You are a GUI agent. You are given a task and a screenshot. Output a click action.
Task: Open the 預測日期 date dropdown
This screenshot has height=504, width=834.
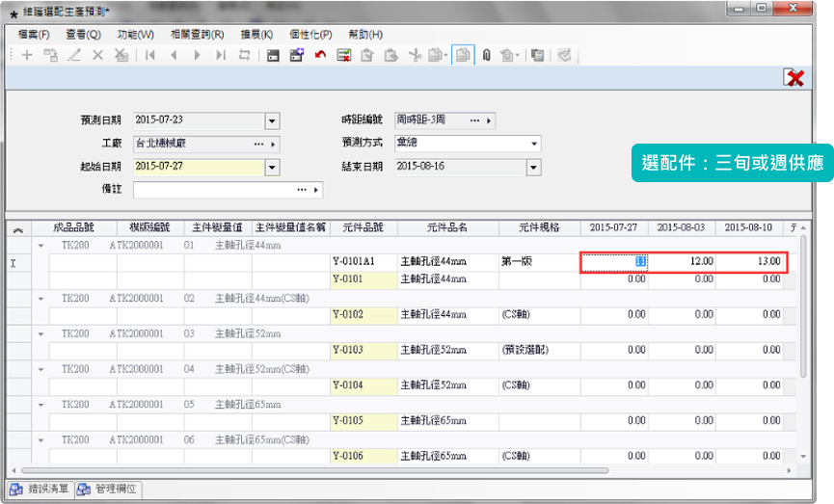(x=272, y=121)
